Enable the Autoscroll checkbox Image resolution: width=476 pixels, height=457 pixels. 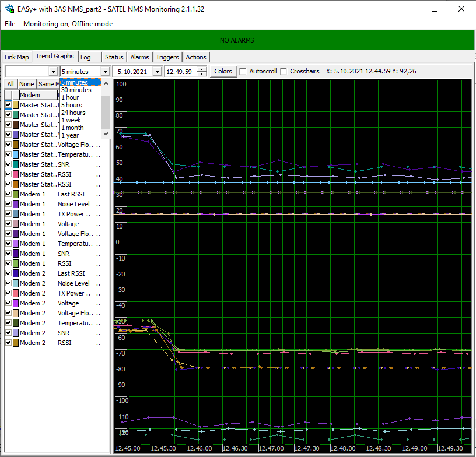click(x=243, y=71)
